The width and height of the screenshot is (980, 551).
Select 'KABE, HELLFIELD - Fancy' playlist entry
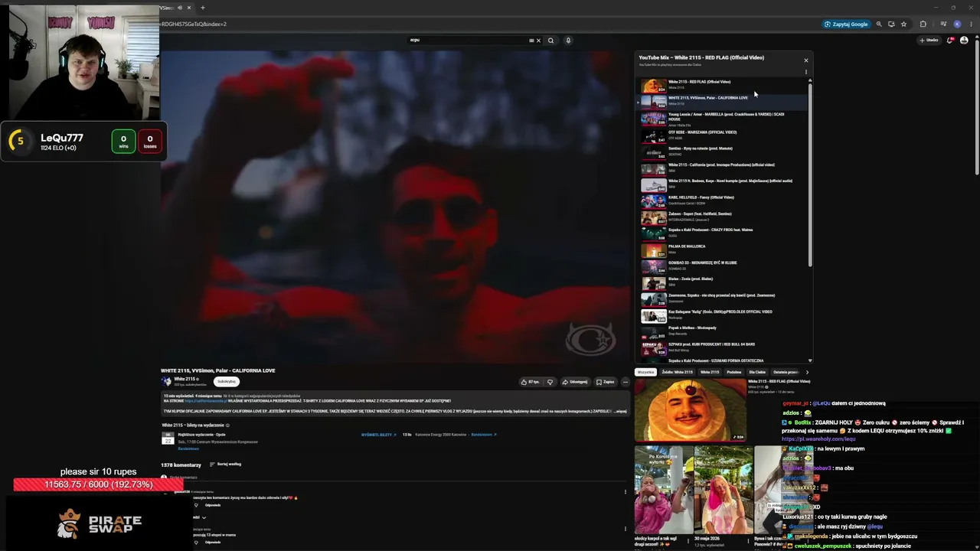[x=724, y=201]
